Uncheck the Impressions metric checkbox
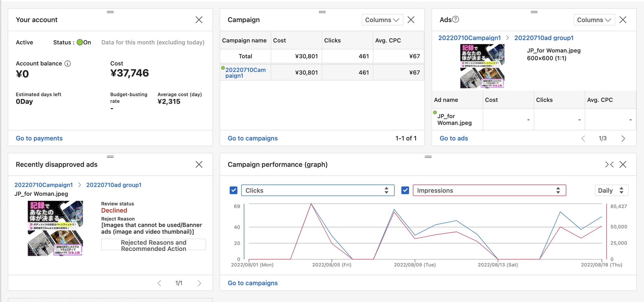Screen dimensions: 644x302 point(405,190)
